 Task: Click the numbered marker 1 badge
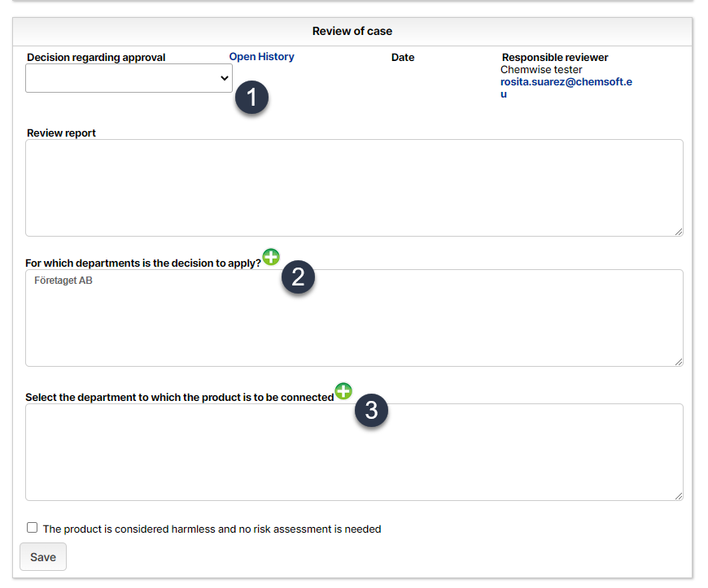pyautogui.click(x=251, y=98)
